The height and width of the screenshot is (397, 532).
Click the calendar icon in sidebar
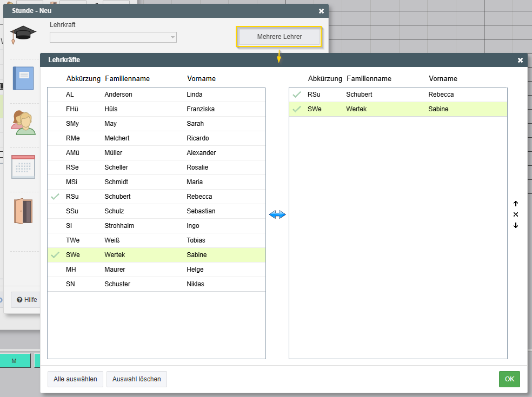click(23, 167)
